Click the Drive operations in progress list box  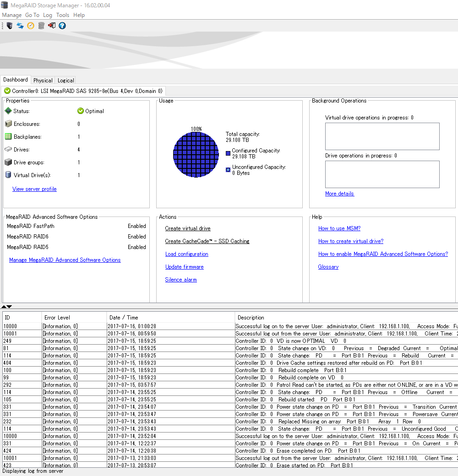382,174
